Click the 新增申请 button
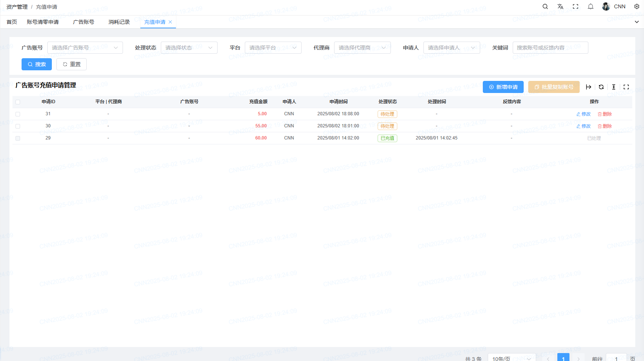The image size is (644, 361). (x=503, y=87)
